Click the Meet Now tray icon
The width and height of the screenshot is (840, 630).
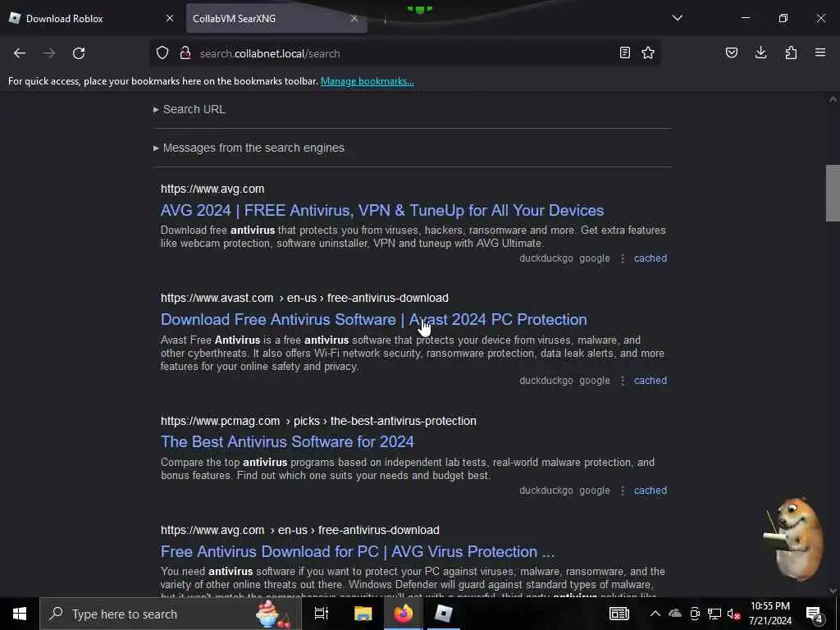695,614
